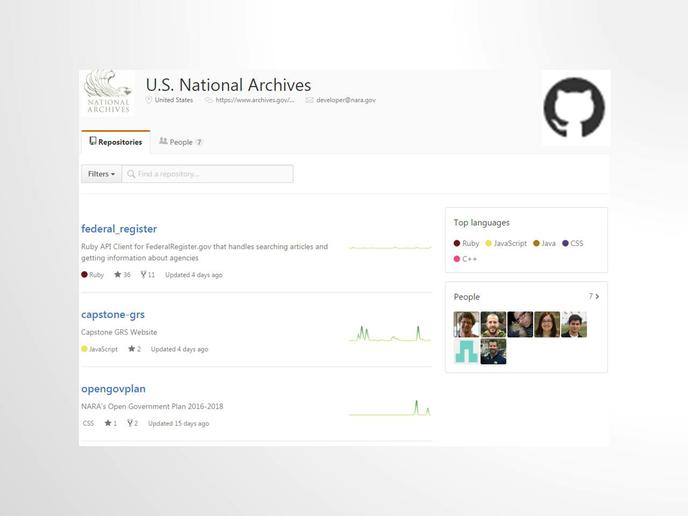This screenshot has width=688, height=516.
Task: Click 'NARA's Open Government Plan 2016-2018' text
Action: [x=152, y=406]
